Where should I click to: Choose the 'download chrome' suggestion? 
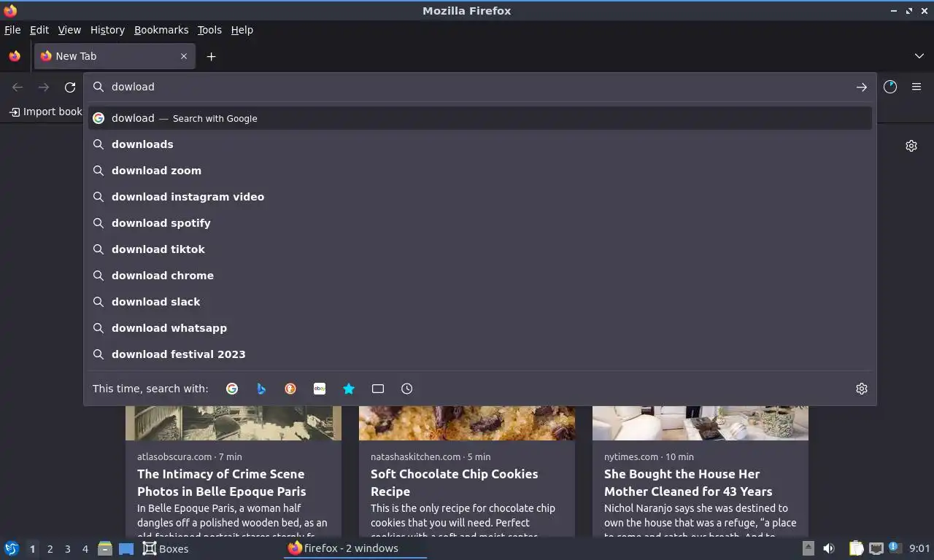480,276
